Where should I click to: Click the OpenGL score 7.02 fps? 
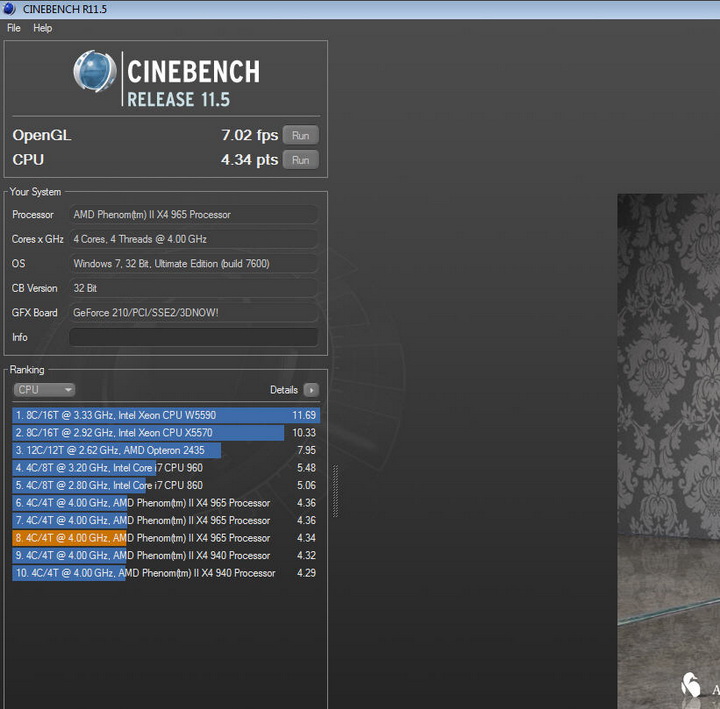pos(250,135)
